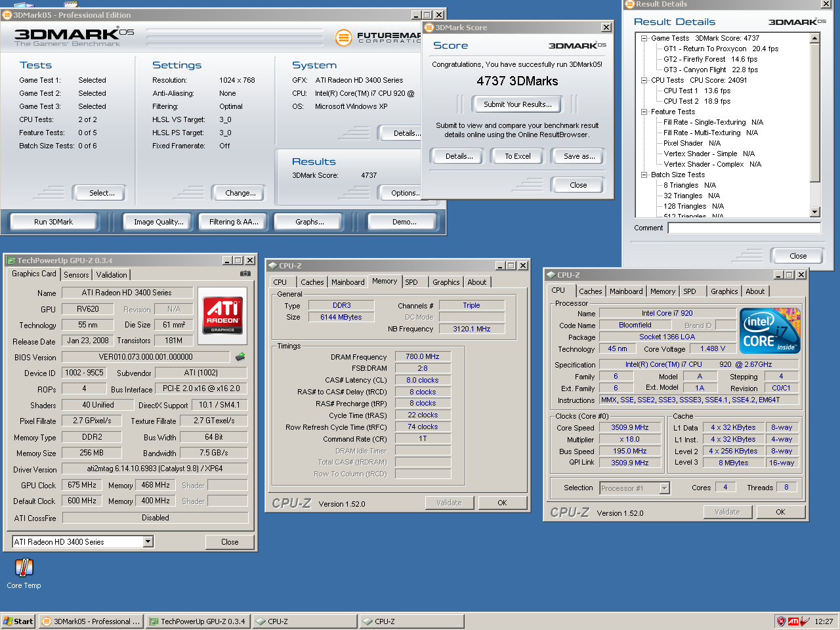Click the '3509.9 MHz' Core Speed value
Viewport: 840px width, 630px height.
[630, 427]
